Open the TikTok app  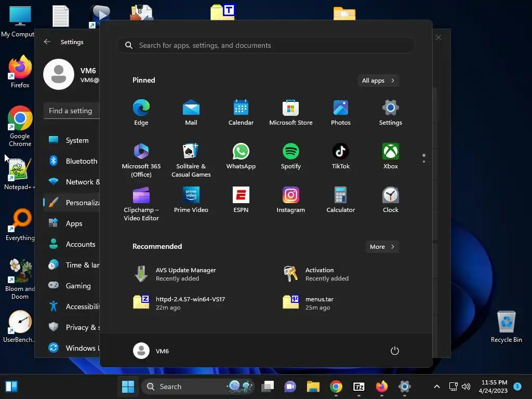tap(341, 156)
